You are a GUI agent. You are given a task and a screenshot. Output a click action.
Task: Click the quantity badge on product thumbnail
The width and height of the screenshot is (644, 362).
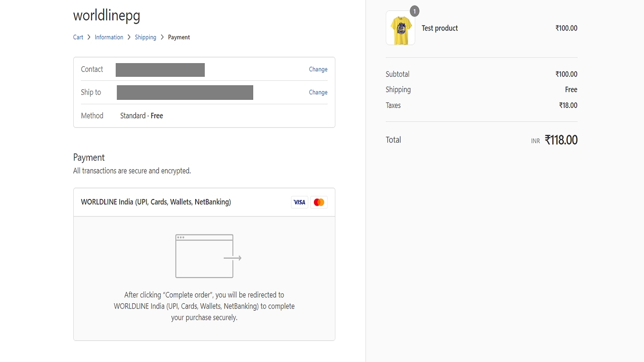tap(415, 11)
